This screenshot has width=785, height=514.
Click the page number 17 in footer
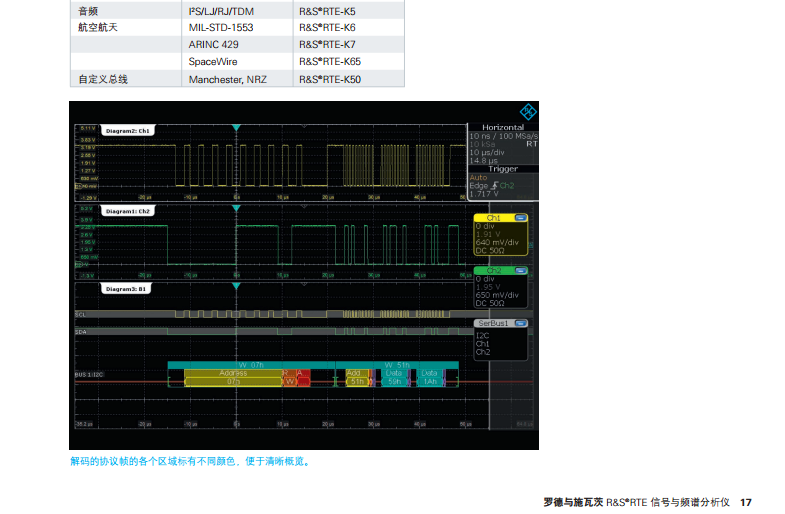(x=746, y=502)
